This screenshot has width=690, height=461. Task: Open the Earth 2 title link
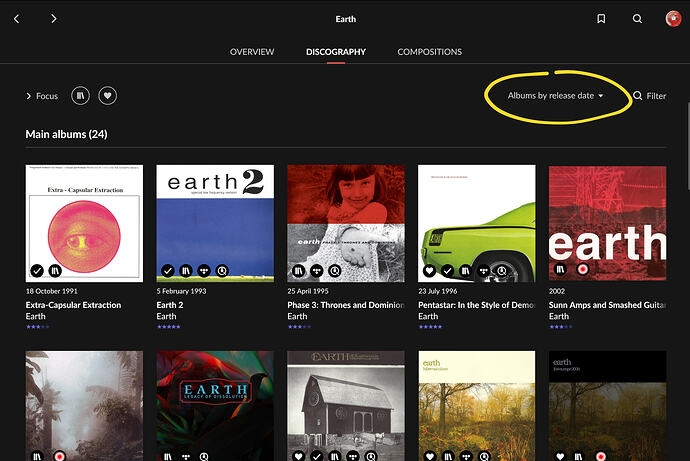[170, 305]
